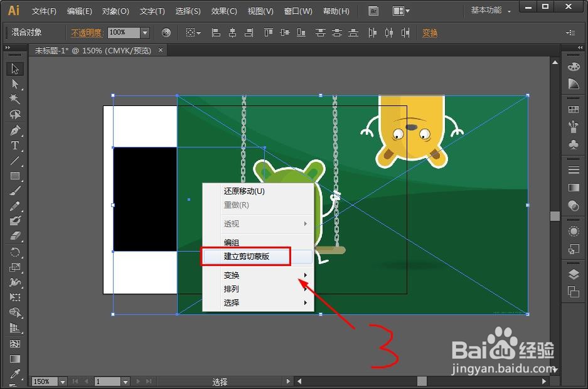The width and height of the screenshot is (588, 389).
Task: Open the status bar display options arrow
Action: (287, 381)
